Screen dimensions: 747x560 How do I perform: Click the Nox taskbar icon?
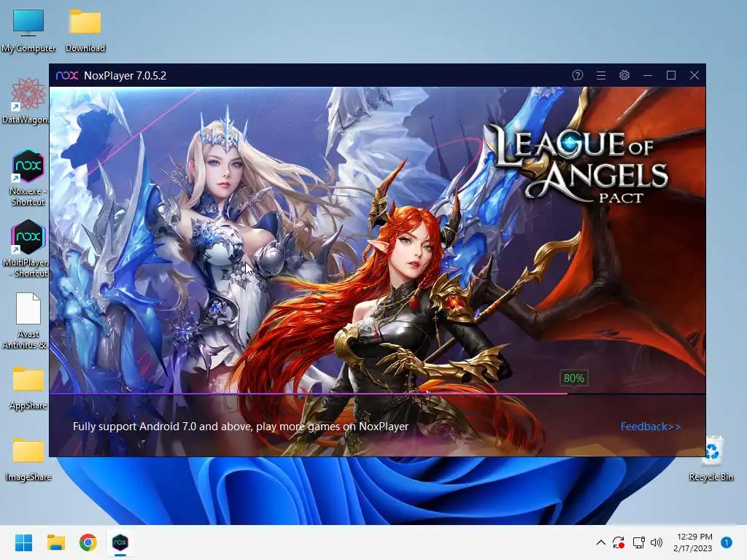pyautogui.click(x=120, y=542)
